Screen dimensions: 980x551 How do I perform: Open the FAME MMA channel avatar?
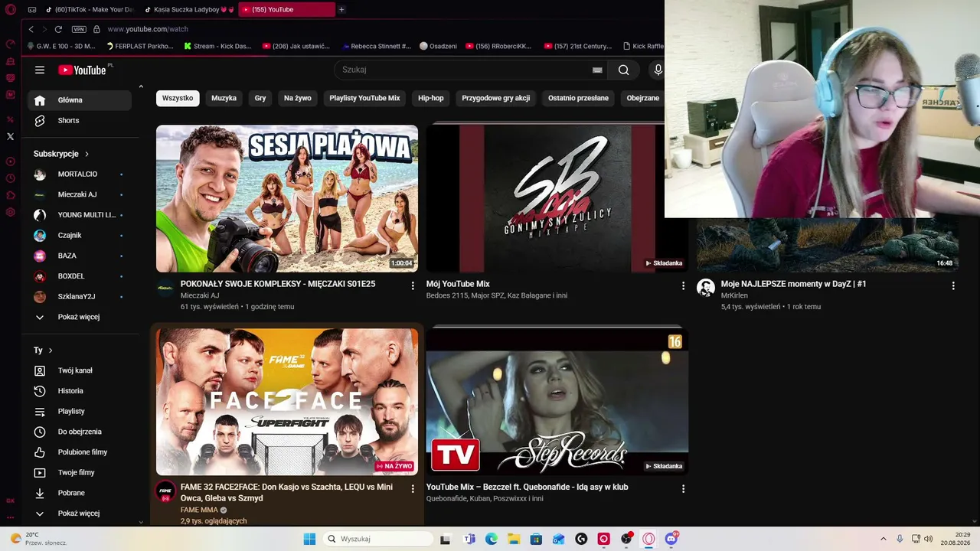pos(165,491)
